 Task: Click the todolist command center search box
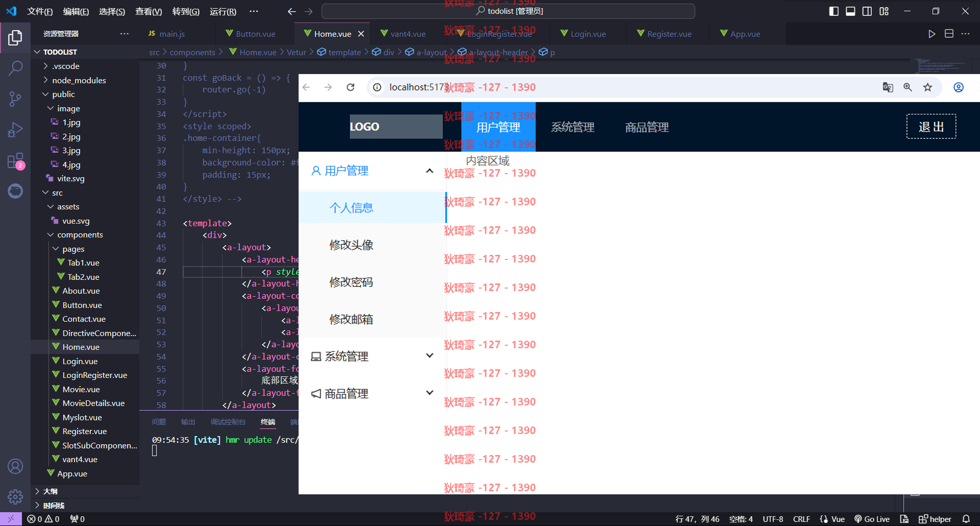(508, 11)
